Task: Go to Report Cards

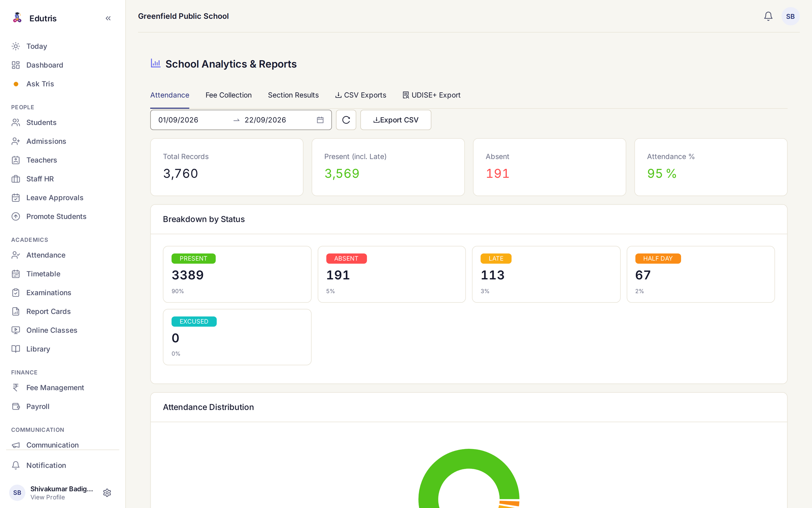Action: [63, 311]
